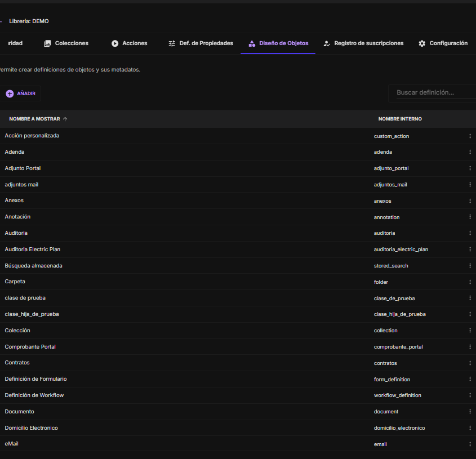Viewport: 476px width, 459px height.
Task: Open row options for Adjunto Portal
Action: 470,168
